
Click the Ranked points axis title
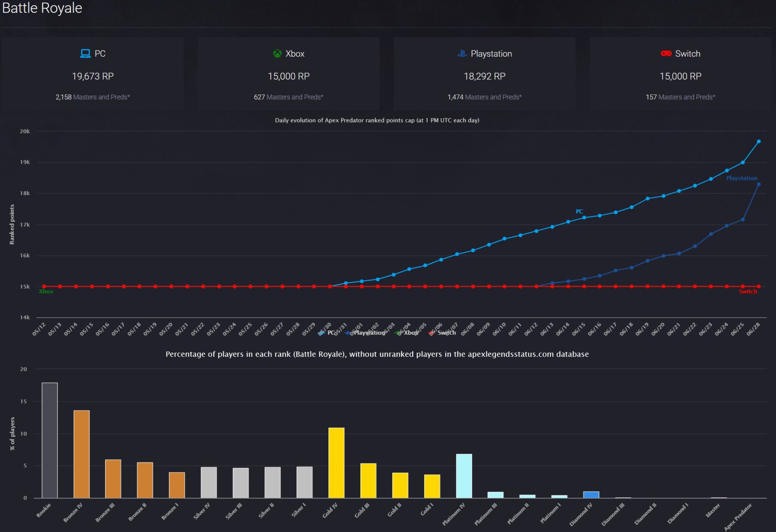(12, 224)
